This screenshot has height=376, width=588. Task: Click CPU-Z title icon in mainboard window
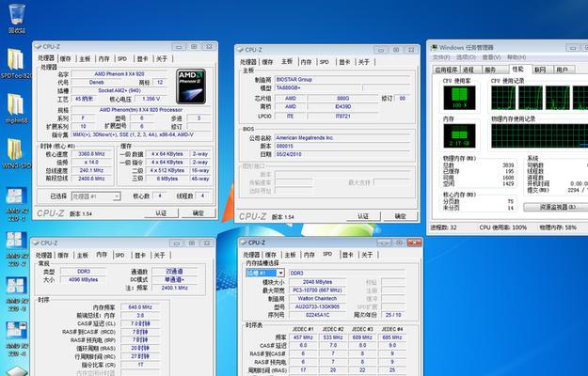[x=240, y=50]
